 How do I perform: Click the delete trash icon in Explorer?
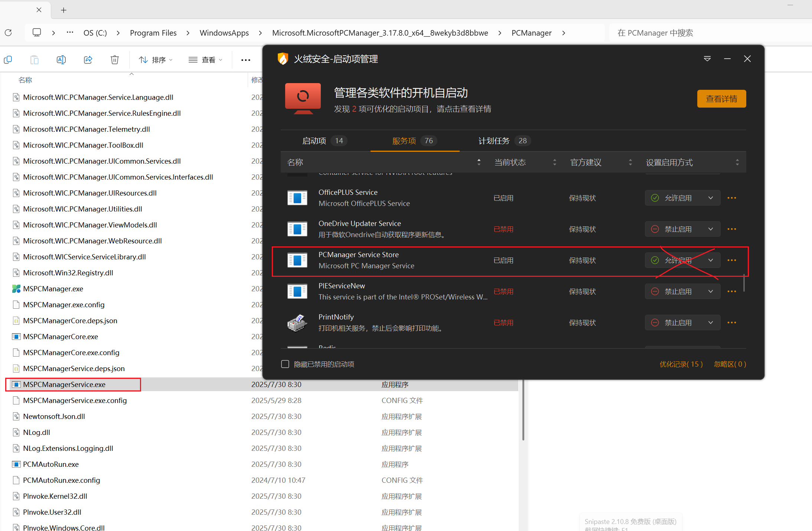[x=115, y=59]
